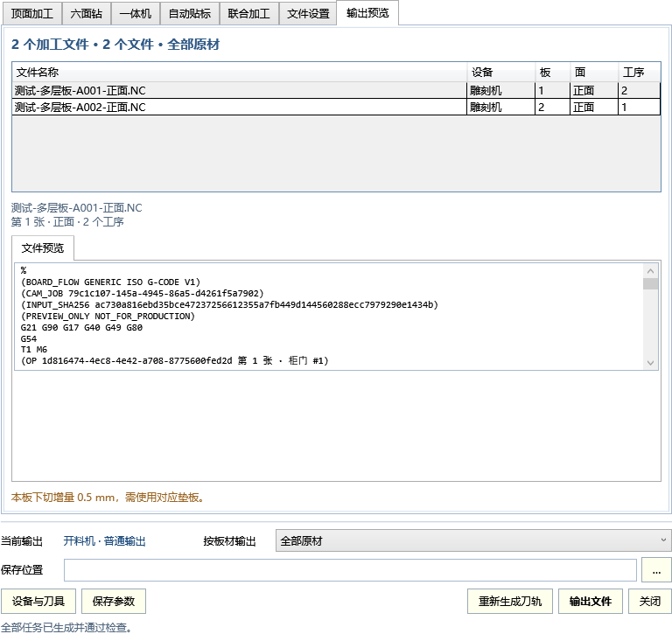
Task: Select row 测试-多层板-A001-正面.NC
Action: [x=336, y=90]
